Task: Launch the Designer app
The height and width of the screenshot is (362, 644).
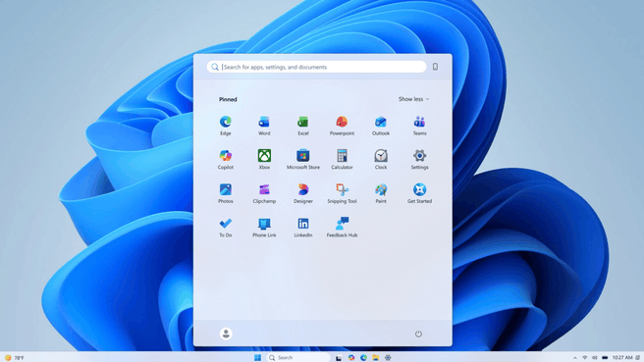Action: click(x=303, y=193)
